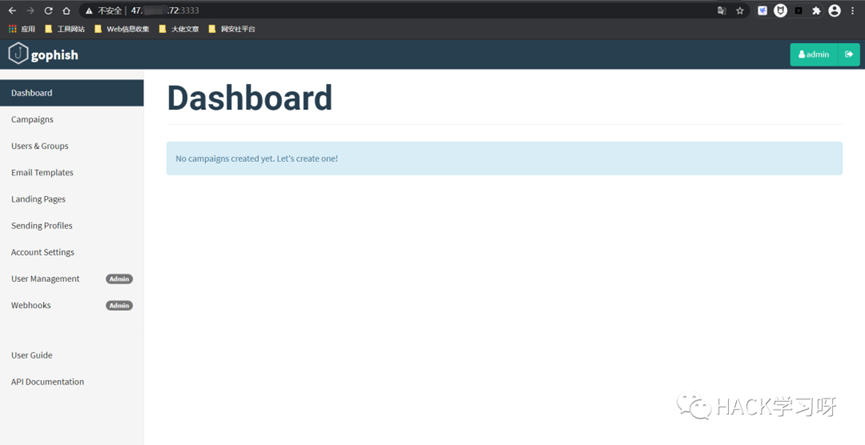
Task: Open Account Settings page
Action: point(72,252)
